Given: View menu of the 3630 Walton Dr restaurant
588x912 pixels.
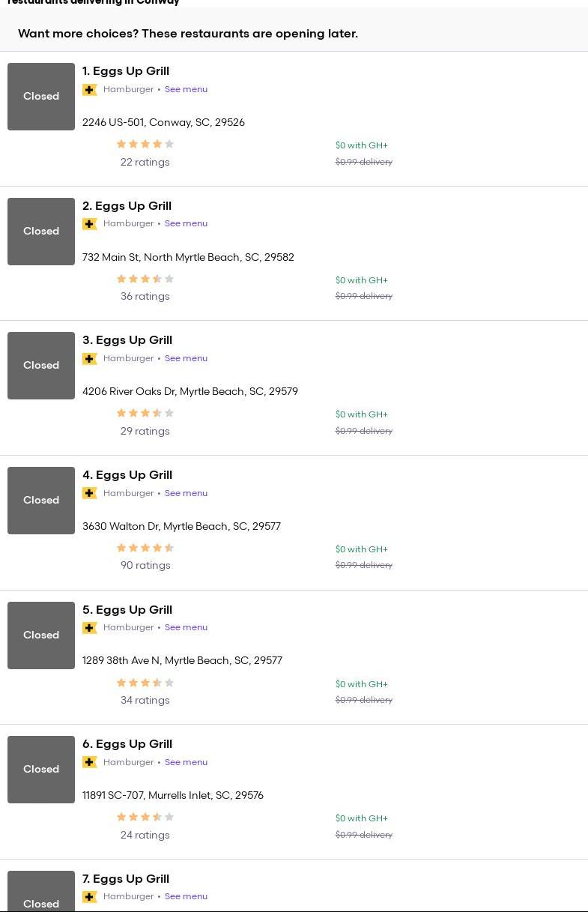Looking at the screenshot, I should [x=186, y=493].
